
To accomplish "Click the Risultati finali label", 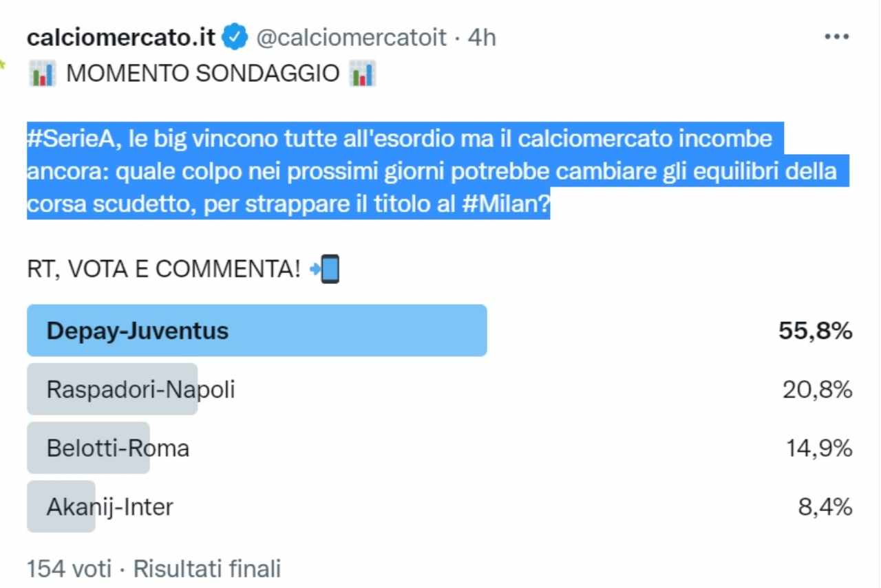I will [x=207, y=569].
